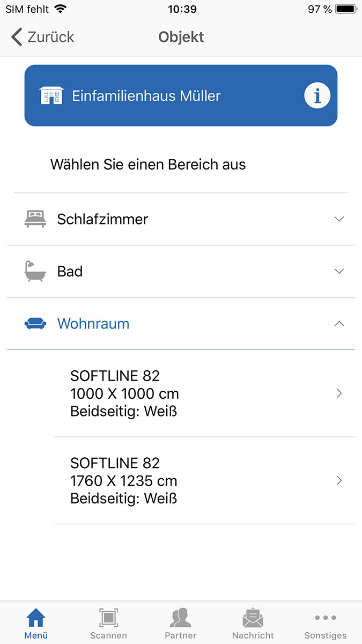Tap the house icon in the blue banner
The image size is (362, 644).
point(51,96)
